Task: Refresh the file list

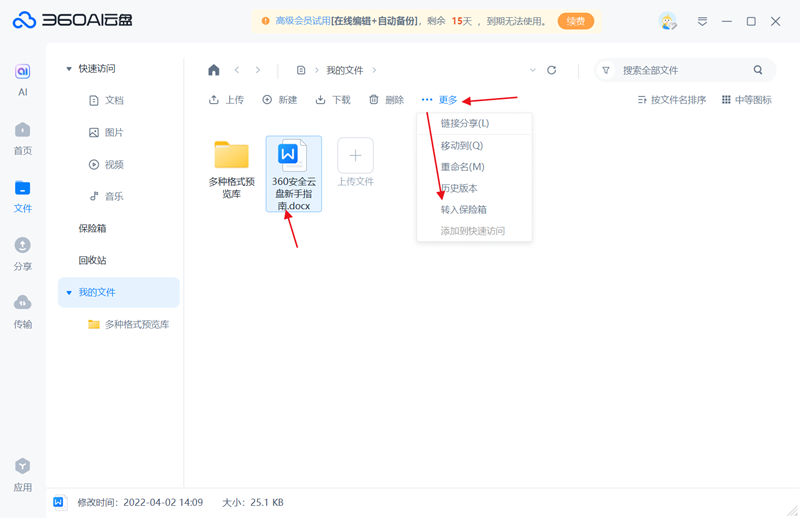Action: point(552,70)
